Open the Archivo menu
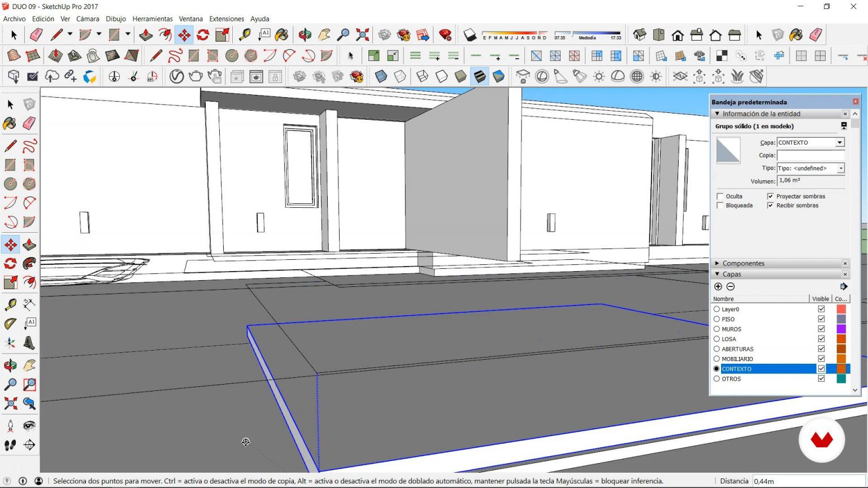The width and height of the screenshot is (868, 488). pos(14,19)
